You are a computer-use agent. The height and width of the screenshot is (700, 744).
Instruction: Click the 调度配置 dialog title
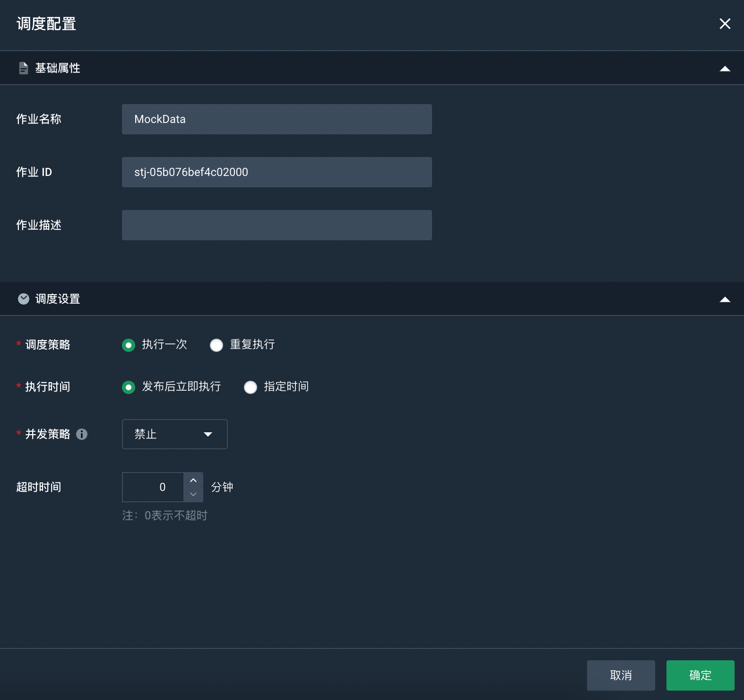(46, 24)
